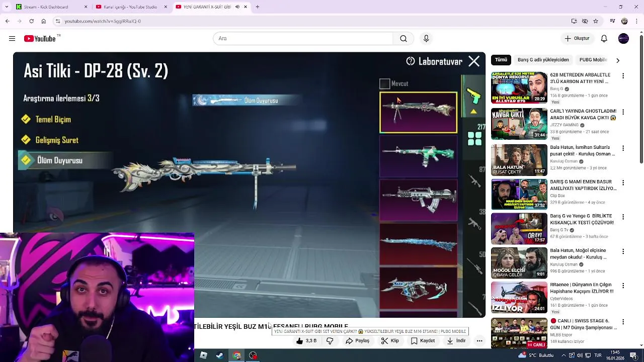The image size is (644, 362).
Task: Select the Barış G adlı yükleyiciden chip
Action: 543,60
